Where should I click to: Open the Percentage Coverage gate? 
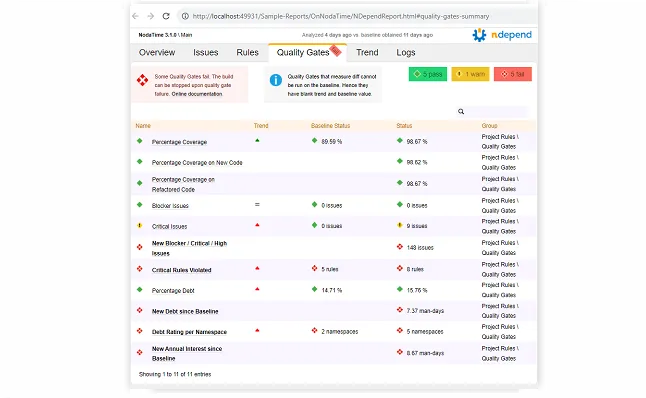click(x=179, y=142)
